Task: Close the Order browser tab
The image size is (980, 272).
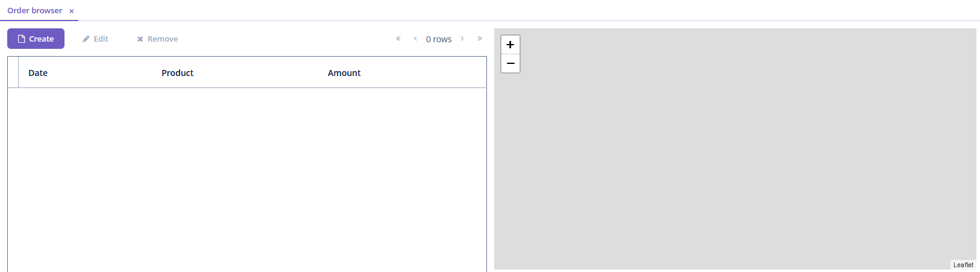Action: (72, 11)
